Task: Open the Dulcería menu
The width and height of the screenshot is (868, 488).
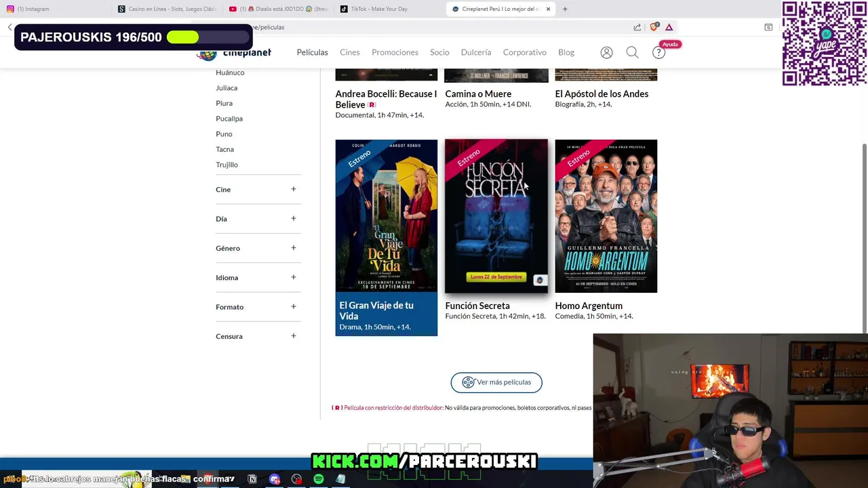Action: 476,52
